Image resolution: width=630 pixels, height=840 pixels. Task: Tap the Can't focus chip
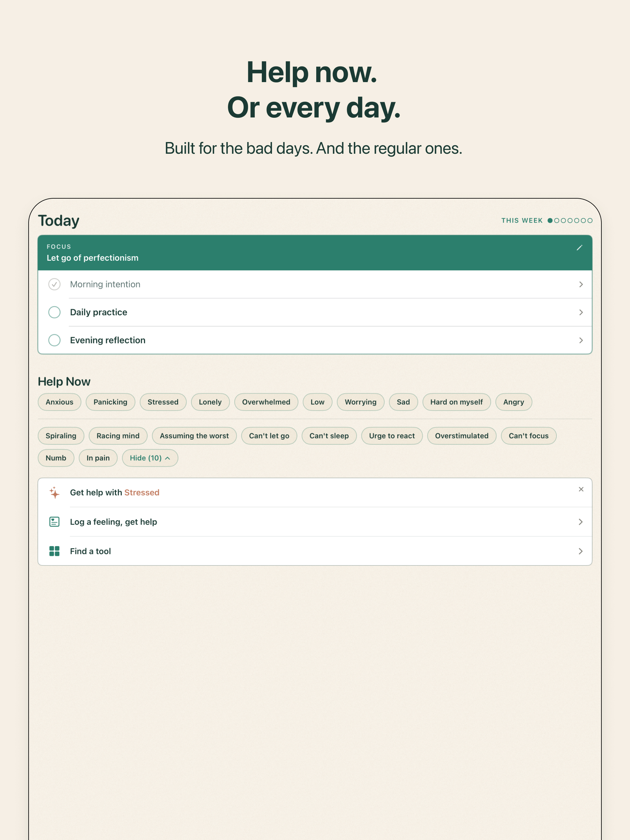click(x=528, y=436)
